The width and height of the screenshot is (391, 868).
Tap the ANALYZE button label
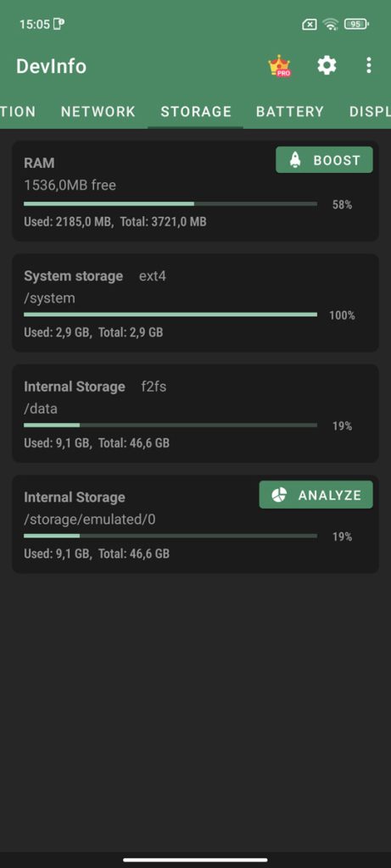pyautogui.click(x=330, y=495)
